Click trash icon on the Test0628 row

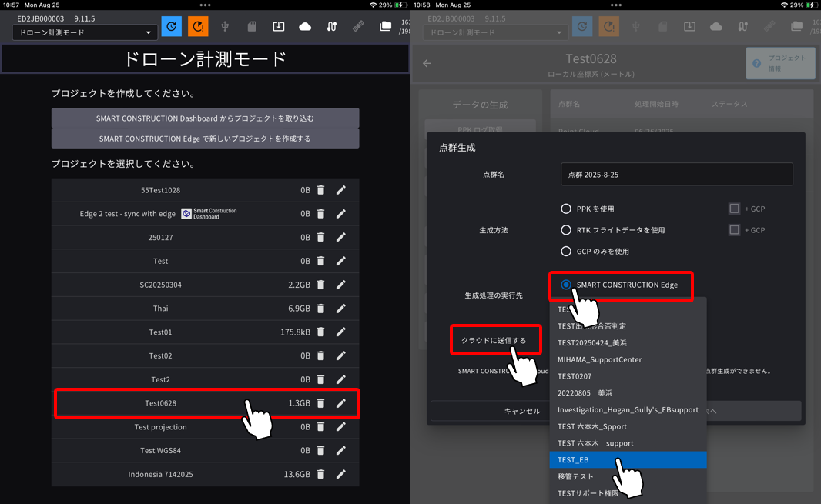321,403
